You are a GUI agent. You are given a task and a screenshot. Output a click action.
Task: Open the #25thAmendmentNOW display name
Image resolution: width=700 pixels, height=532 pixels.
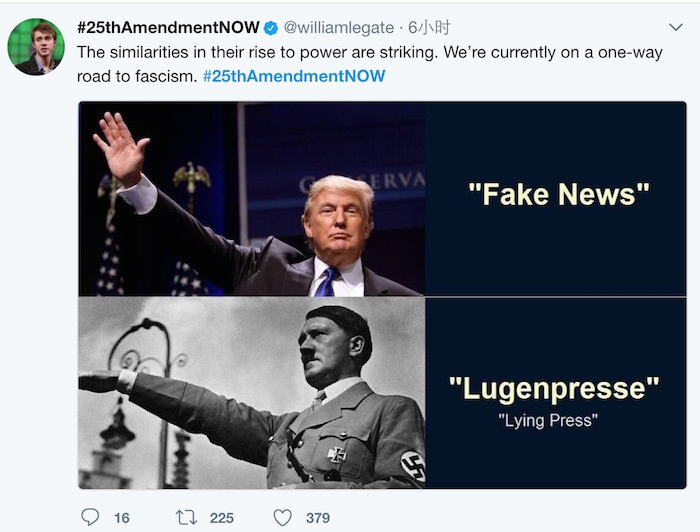(x=167, y=28)
